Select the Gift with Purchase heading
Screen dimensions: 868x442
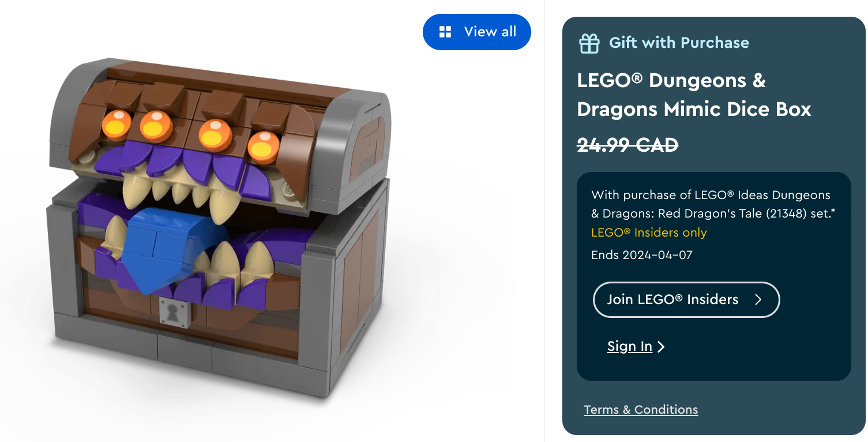point(679,43)
